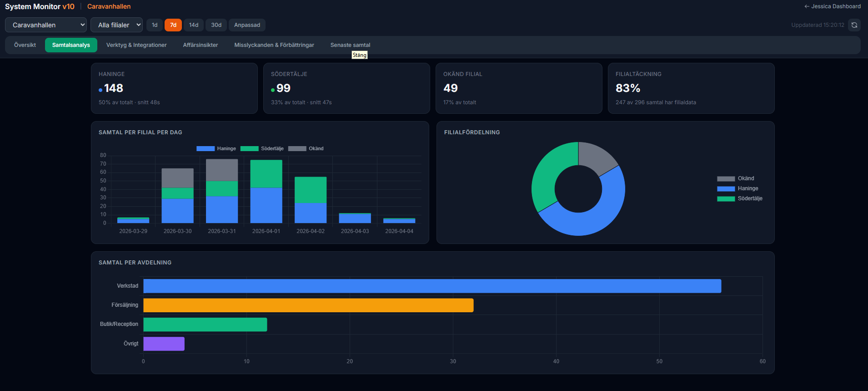This screenshot has width=868, height=391.
Task: Switch to the Översikt tab
Action: pyautogui.click(x=25, y=45)
